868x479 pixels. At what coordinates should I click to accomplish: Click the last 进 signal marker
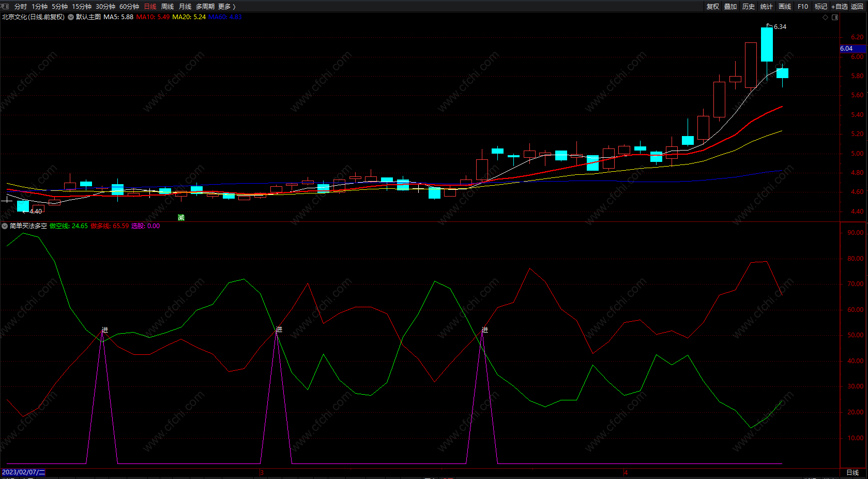click(x=484, y=330)
